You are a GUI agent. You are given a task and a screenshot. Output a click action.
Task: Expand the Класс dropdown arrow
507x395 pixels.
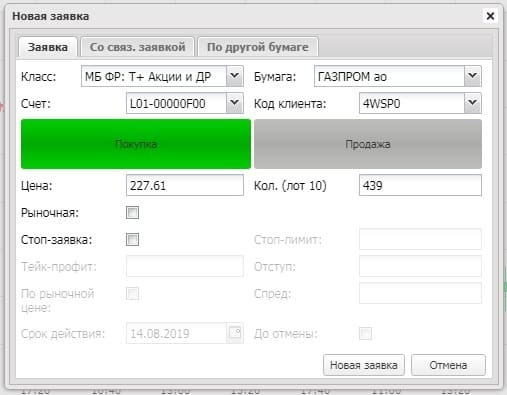pyautogui.click(x=235, y=76)
